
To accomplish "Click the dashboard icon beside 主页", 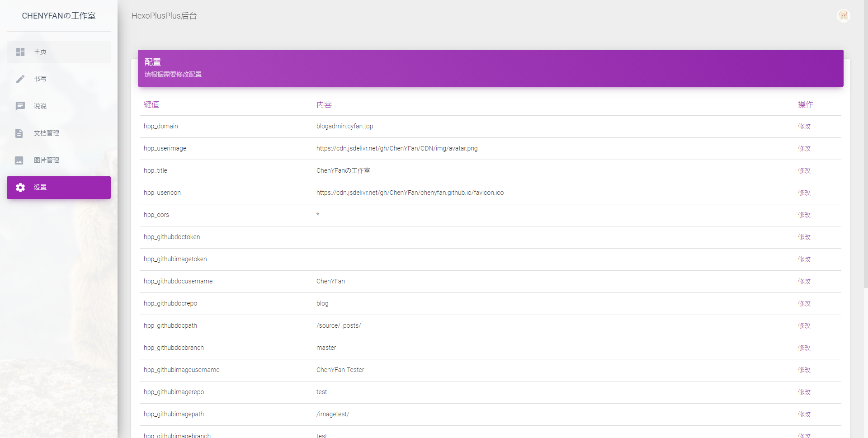I will [20, 52].
